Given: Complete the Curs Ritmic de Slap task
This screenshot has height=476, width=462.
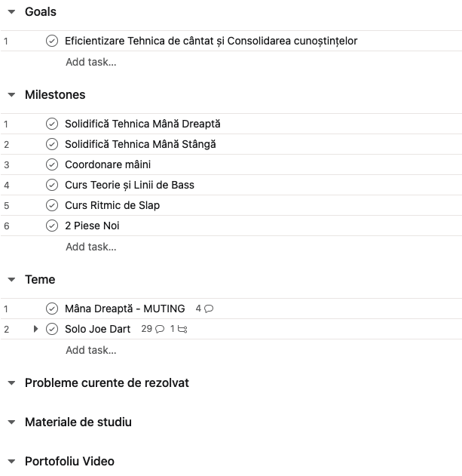Looking at the screenshot, I should (x=52, y=205).
